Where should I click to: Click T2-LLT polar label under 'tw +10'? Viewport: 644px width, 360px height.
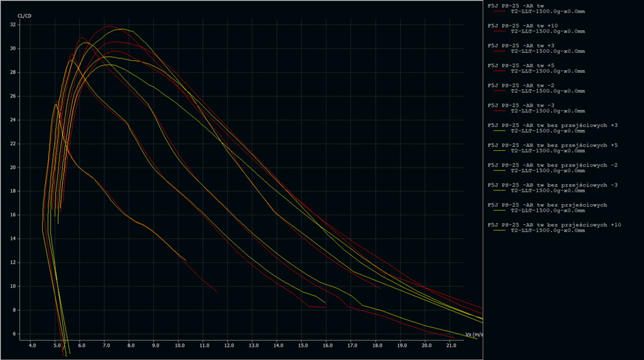tap(548, 31)
